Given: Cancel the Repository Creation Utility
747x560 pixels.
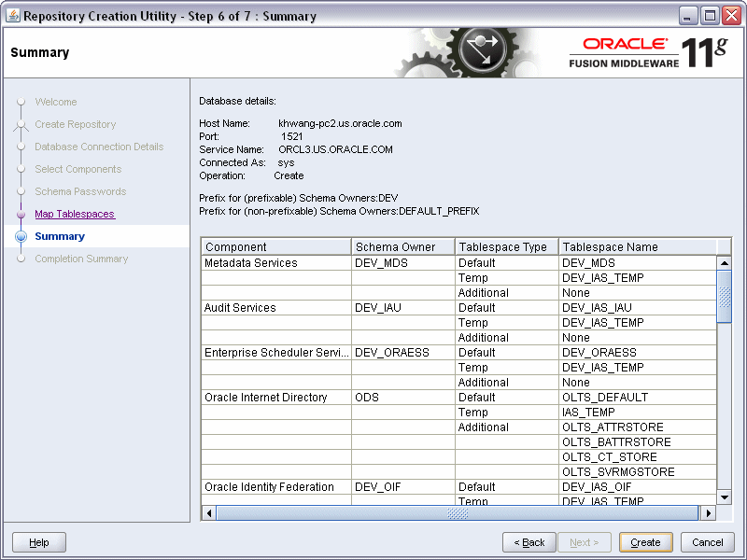Looking at the screenshot, I should coord(708,542).
